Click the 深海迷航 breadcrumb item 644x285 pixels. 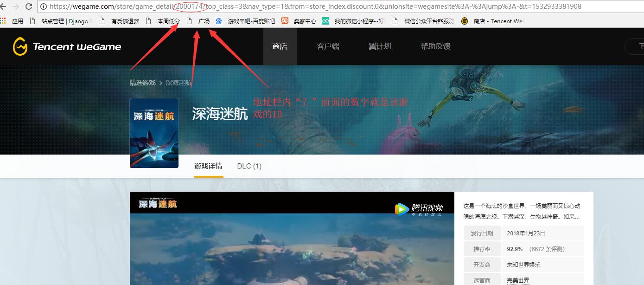tap(179, 83)
